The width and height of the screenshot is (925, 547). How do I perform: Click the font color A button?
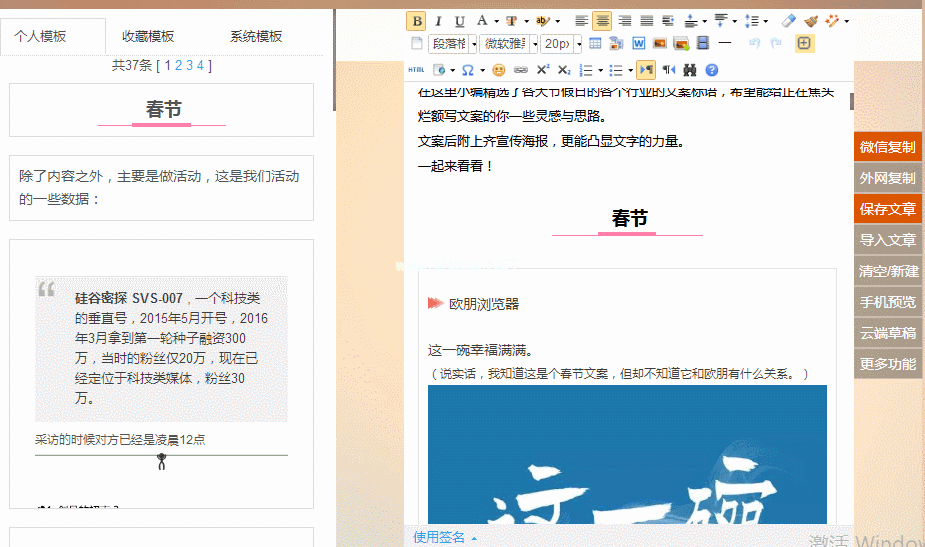coord(482,21)
